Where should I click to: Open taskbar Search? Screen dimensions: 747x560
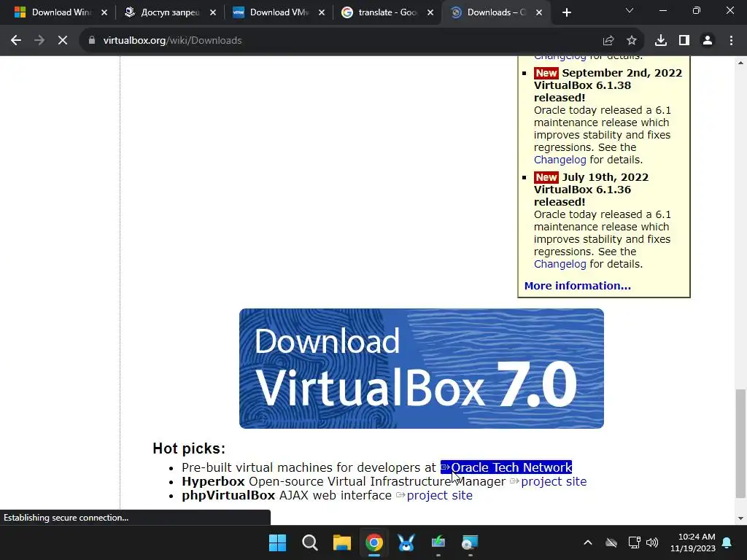(x=309, y=542)
